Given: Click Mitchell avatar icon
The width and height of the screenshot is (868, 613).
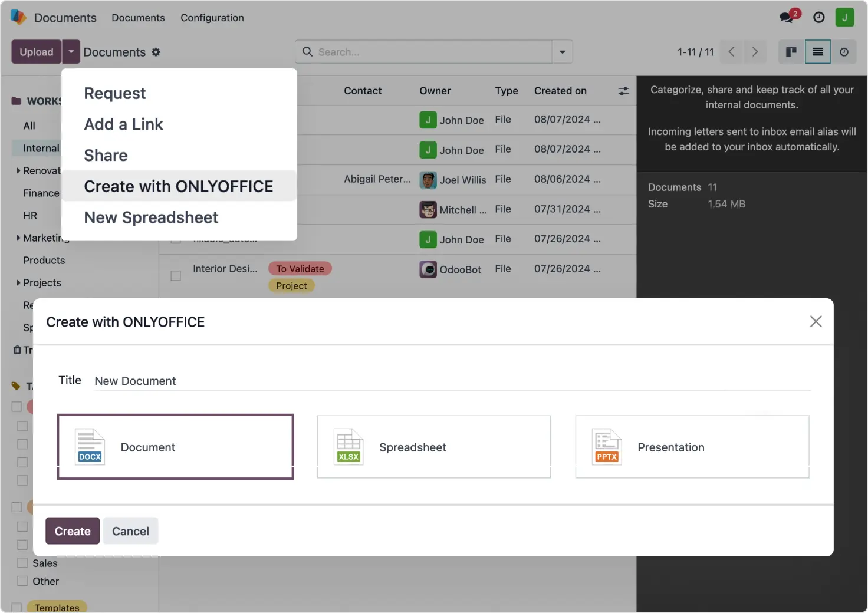Looking at the screenshot, I should (428, 210).
